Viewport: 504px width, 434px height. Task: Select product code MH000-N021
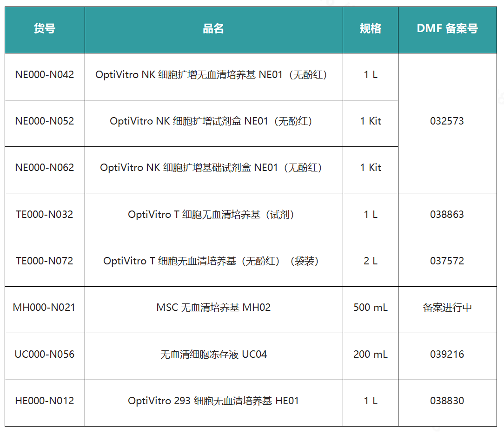(44, 308)
